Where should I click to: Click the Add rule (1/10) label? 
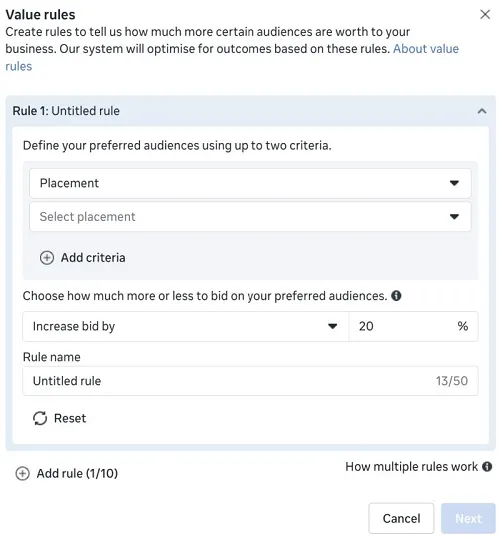pyautogui.click(x=77, y=473)
